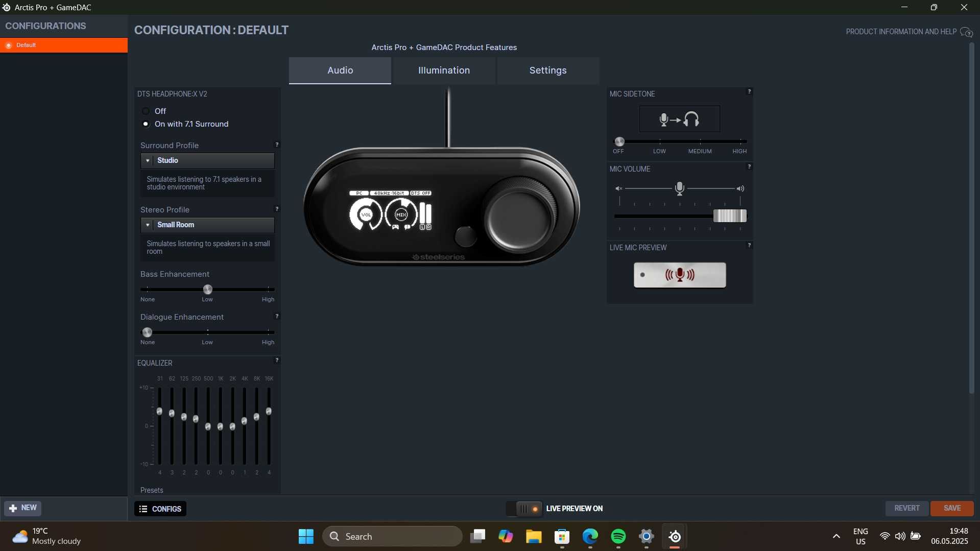
Task: Click the 1K equalizer band handle
Action: (x=220, y=426)
